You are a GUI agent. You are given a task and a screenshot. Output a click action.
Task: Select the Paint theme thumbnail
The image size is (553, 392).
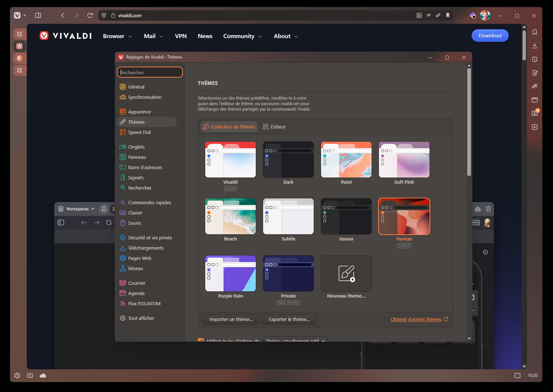[x=346, y=160]
